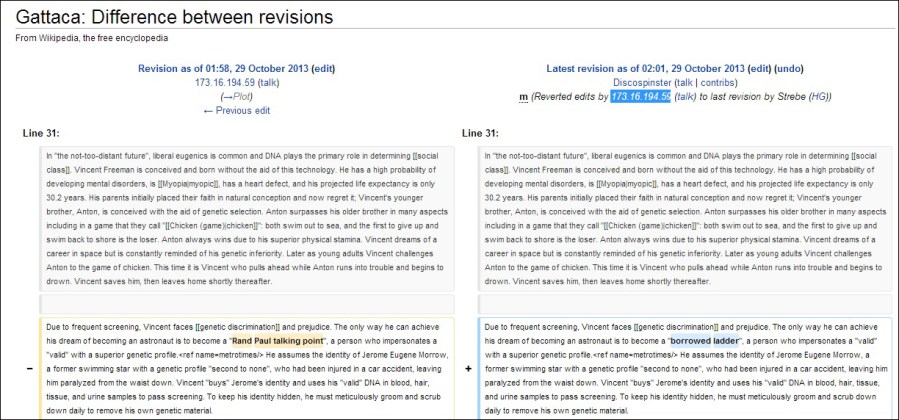
Task: Open talk link next to left 173.16.194.59
Action: (x=268, y=83)
